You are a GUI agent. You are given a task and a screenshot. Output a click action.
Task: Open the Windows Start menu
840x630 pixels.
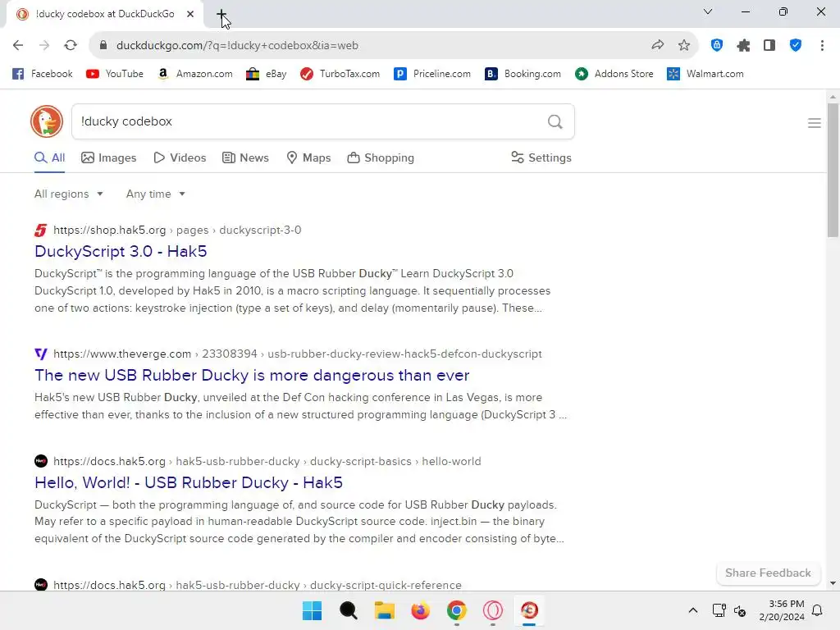[x=312, y=610]
